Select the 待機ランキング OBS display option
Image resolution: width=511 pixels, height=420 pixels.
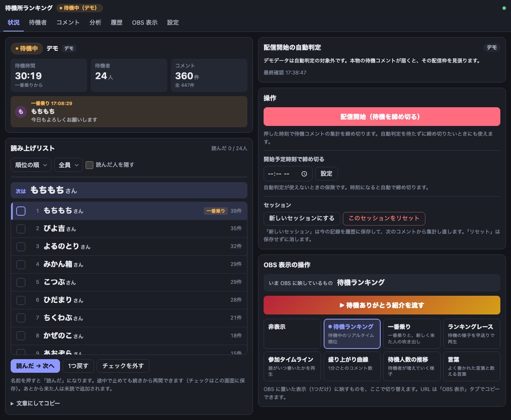[x=352, y=334]
